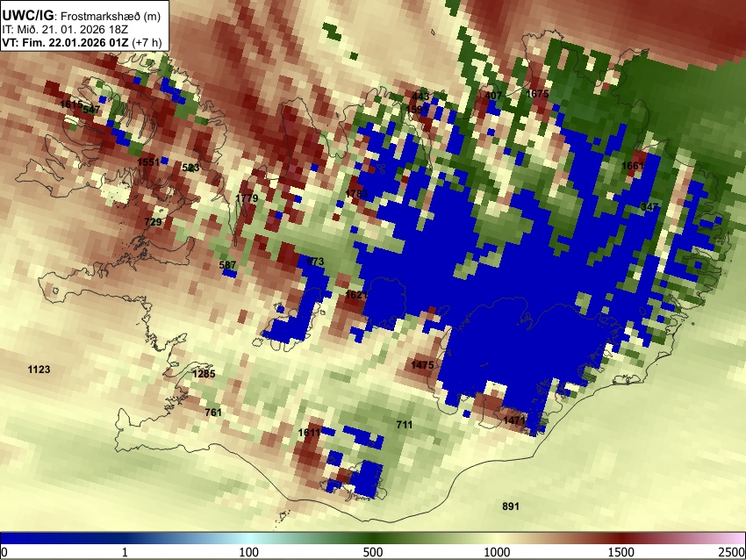The width and height of the screenshot is (746, 560).
Task: Click the 2500 legend tick label
Action: coord(732,552)
